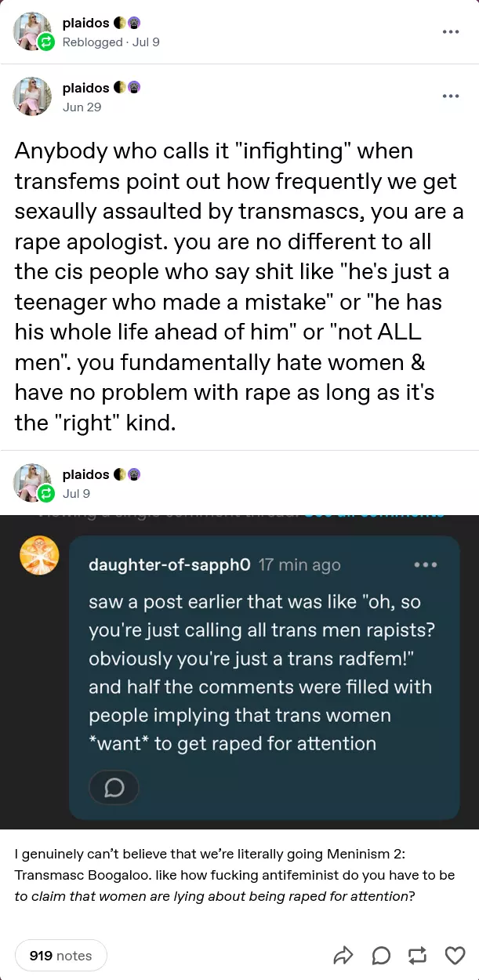The image size is (479, 980).
Task: Open the top reblog header's three-dot menu
Action: coord(450,32)
